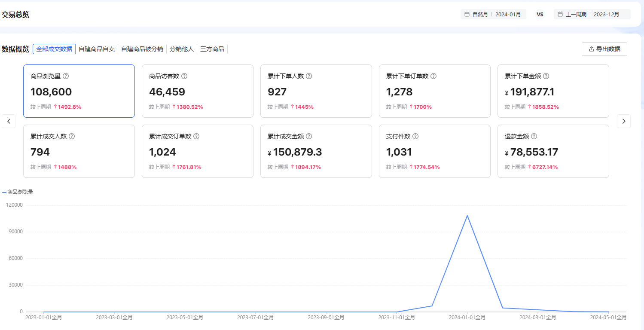The width and height of the screenshot is (644, 330).
Task: Switch to 自建商品自卖 tab
Action: pos(97,49)
